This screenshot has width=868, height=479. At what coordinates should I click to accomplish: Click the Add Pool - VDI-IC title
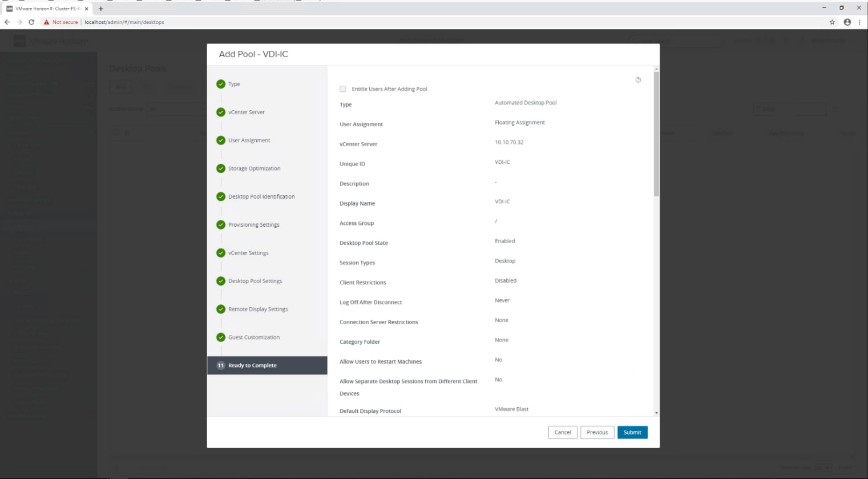253,54
